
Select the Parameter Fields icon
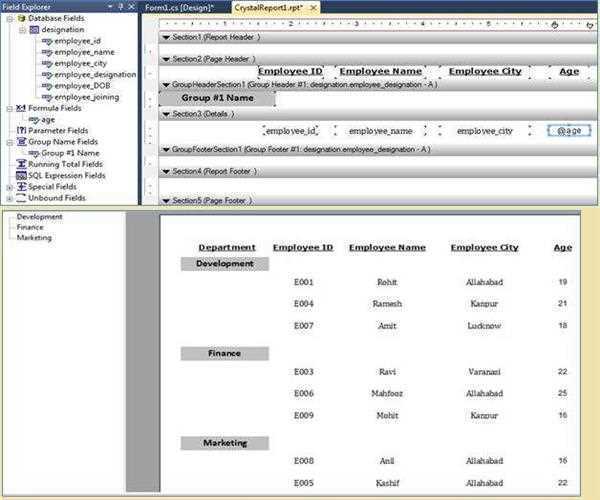point(21,130)
